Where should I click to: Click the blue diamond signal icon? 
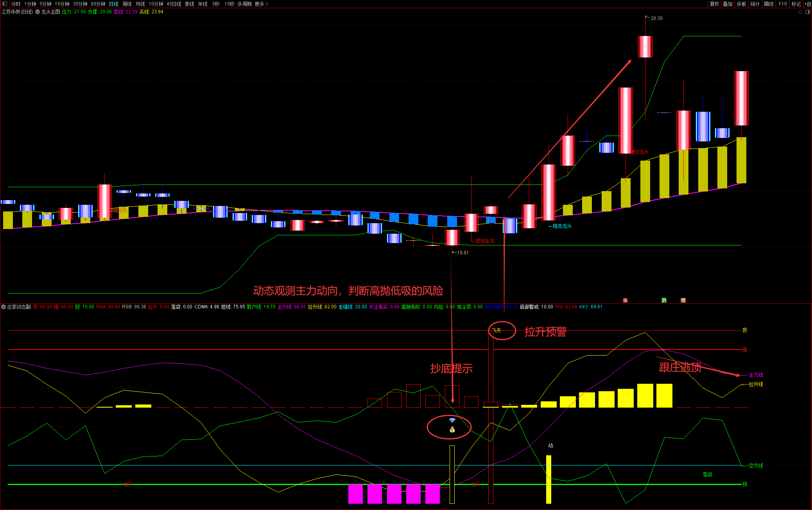[452, 421]
